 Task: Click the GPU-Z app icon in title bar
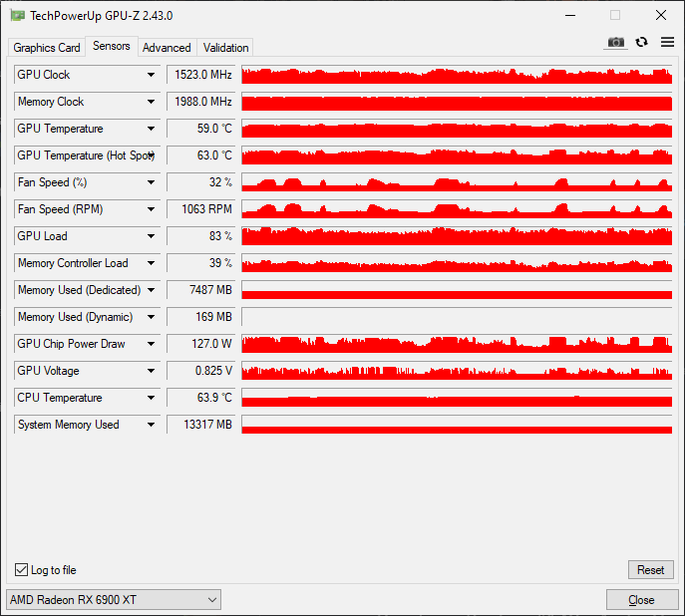(18, 16)
